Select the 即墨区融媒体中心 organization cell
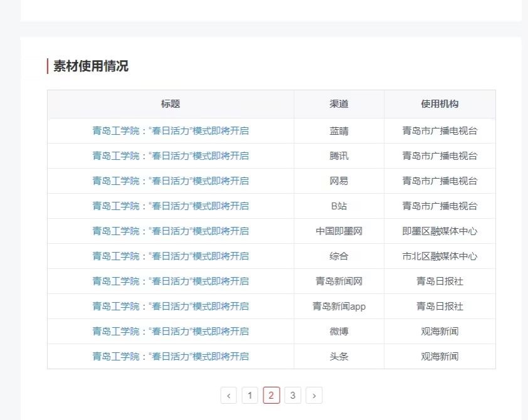528x420 pixels. 440,231
